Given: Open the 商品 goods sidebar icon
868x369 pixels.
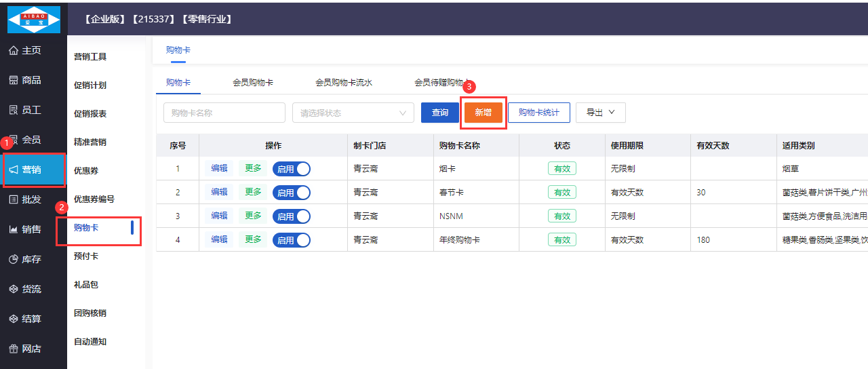Looking at the screenshot, I should pos(14,81).
